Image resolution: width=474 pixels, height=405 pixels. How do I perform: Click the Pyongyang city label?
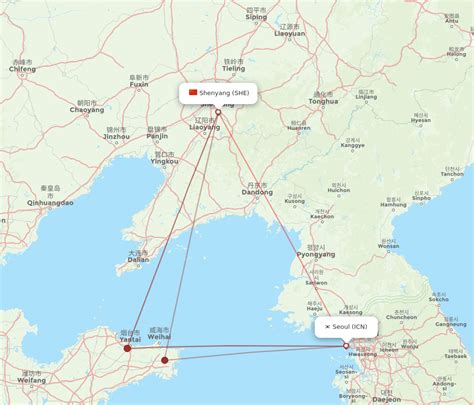pyautogui.click(x=316, y=254)
